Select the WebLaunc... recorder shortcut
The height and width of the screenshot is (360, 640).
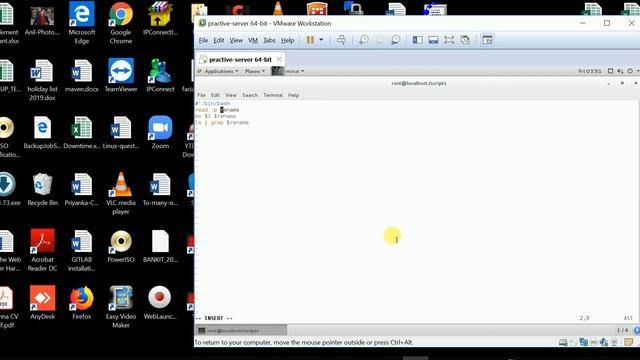tap(160, 303)
